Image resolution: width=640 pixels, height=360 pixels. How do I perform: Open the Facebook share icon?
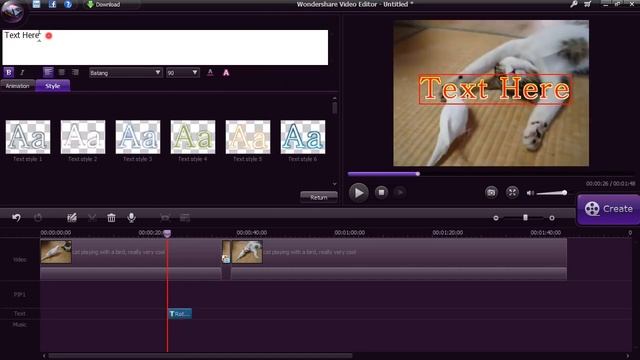tap(52, 4)
